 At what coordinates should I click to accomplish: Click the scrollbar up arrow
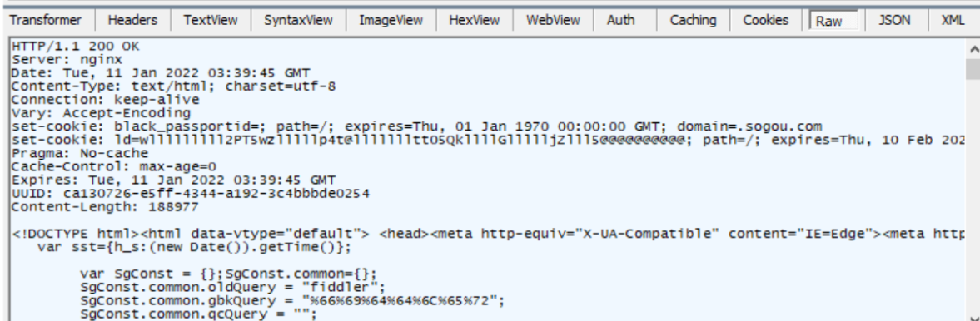tap(973, 49)
